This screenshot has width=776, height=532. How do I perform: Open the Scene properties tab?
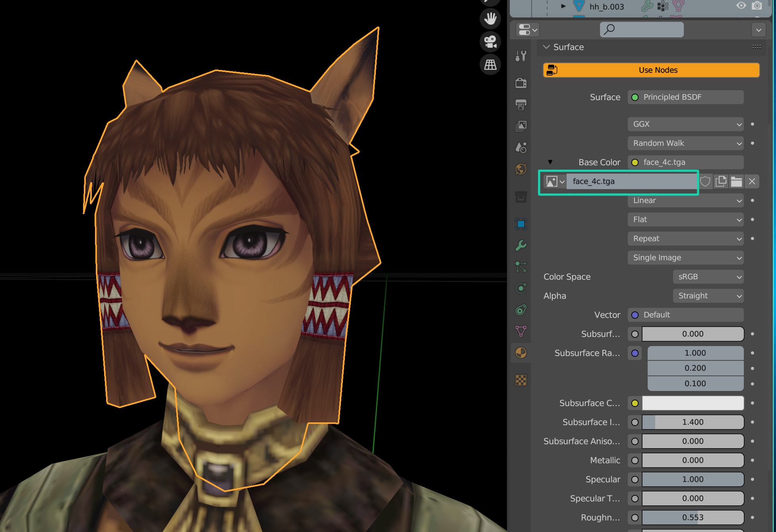point(521,147)
